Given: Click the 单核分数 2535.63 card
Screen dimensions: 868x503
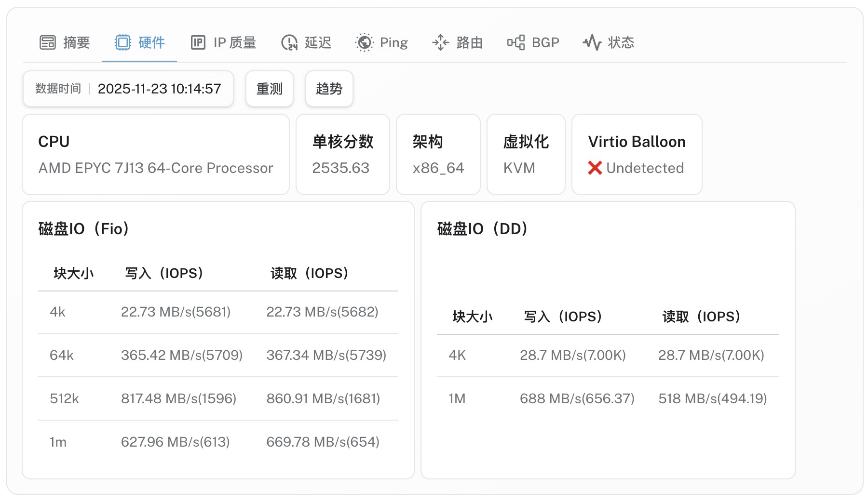Looking at the screenshot, I should click(x=342, y=155).
